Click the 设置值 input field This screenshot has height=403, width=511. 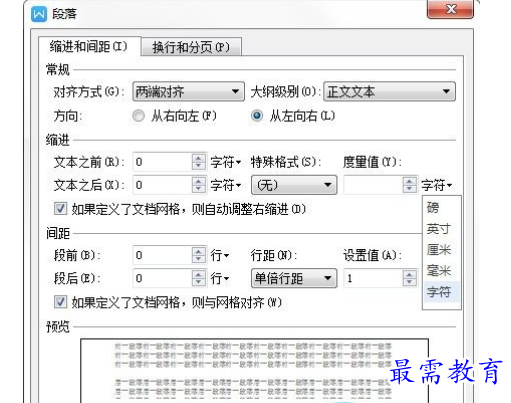coord(373,278)
